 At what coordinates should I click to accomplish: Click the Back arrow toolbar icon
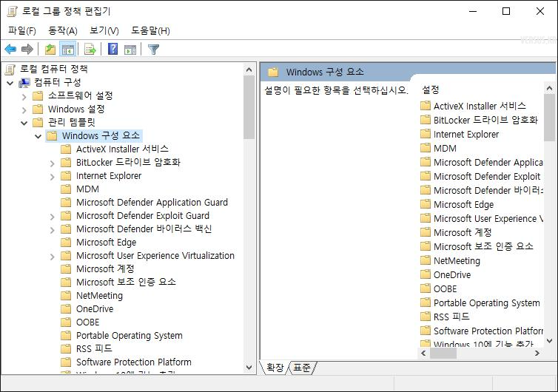[x=10, y=49]
